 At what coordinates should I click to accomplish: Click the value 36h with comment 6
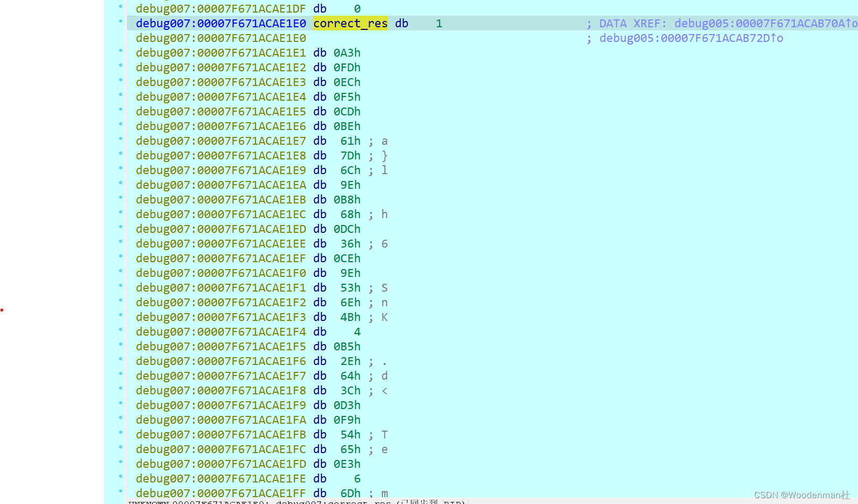350,244
